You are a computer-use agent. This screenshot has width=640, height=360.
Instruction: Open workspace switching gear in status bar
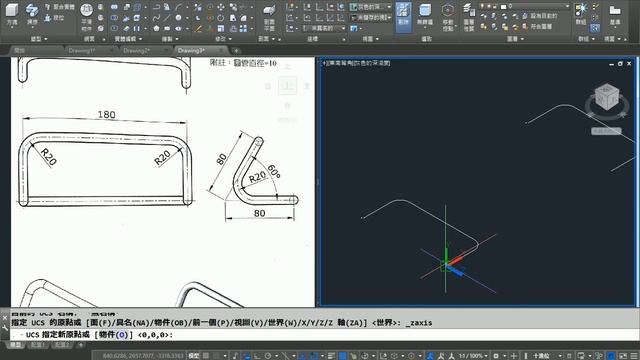click(496, 356)
